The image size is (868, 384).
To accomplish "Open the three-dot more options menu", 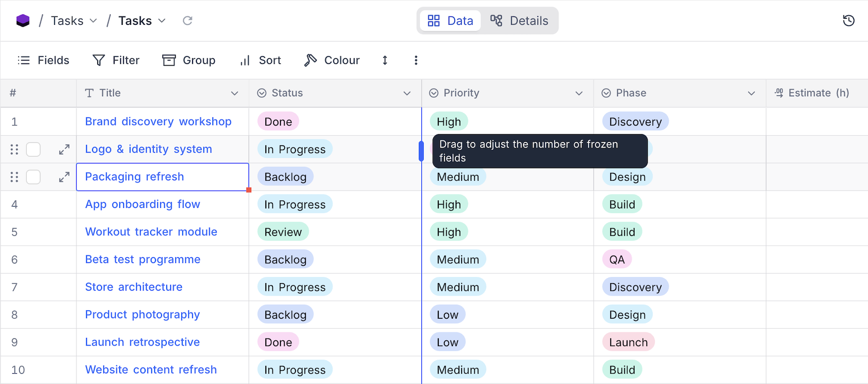I will [416, 60].
